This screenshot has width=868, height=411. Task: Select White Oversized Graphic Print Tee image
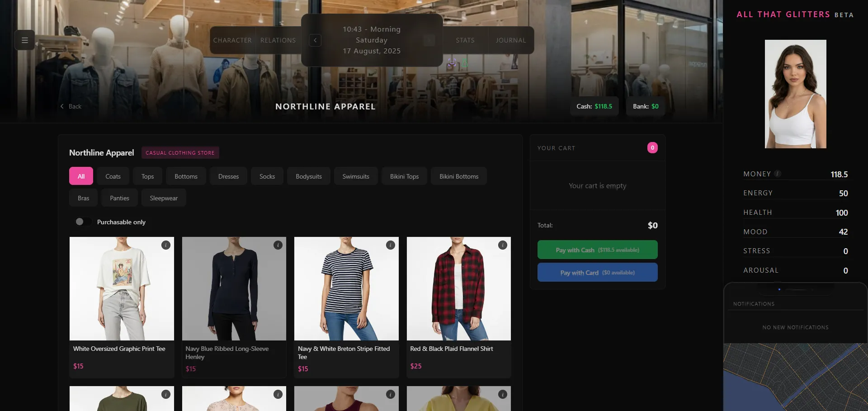pos(122,288)
